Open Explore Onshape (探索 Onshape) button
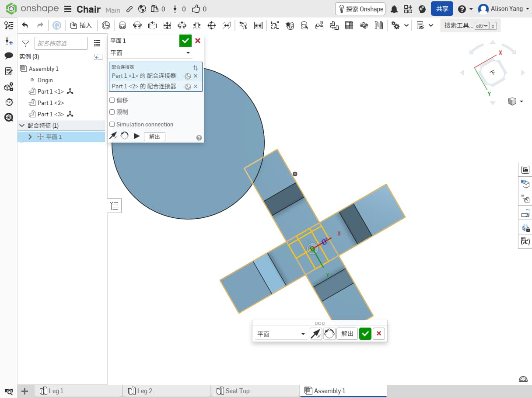The height and width of the screenshot is (398, 532). pos(360,9)
